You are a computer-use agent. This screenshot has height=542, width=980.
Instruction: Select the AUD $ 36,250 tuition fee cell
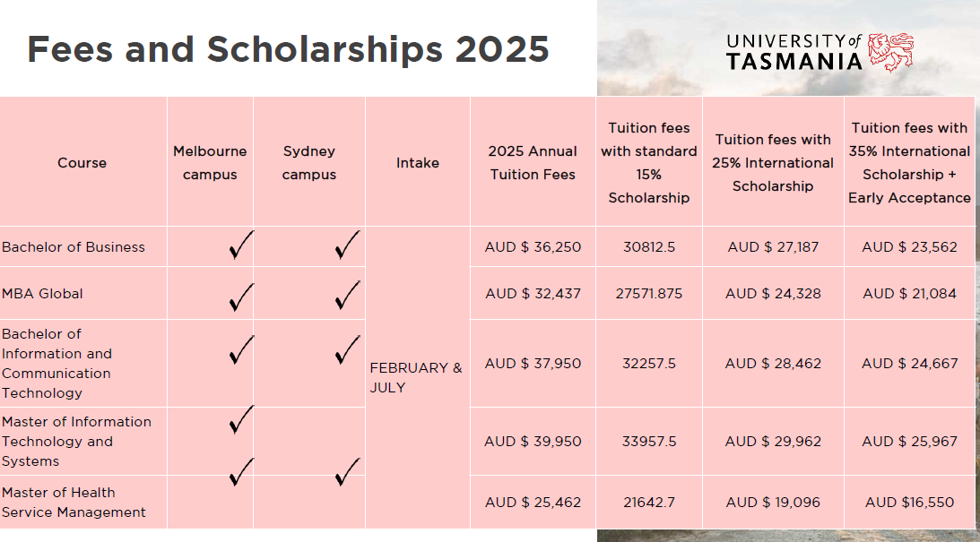point(533,247)
